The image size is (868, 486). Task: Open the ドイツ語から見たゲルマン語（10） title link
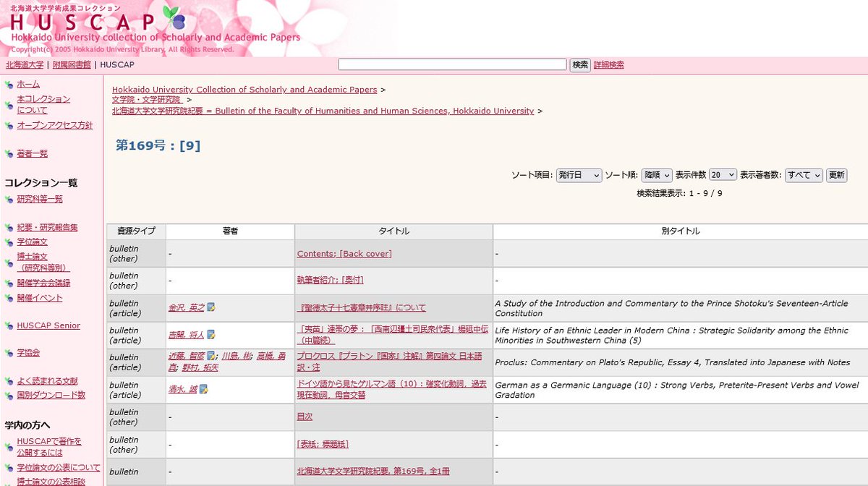[392, 389]
